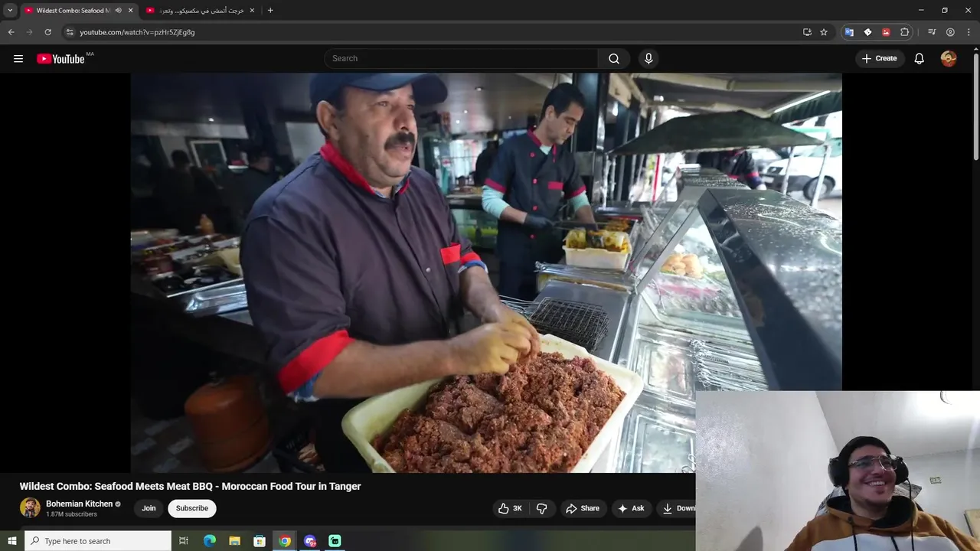Open the teal app icon in taskbar
This screenshot has width=980, height=551.
[335, 541]
